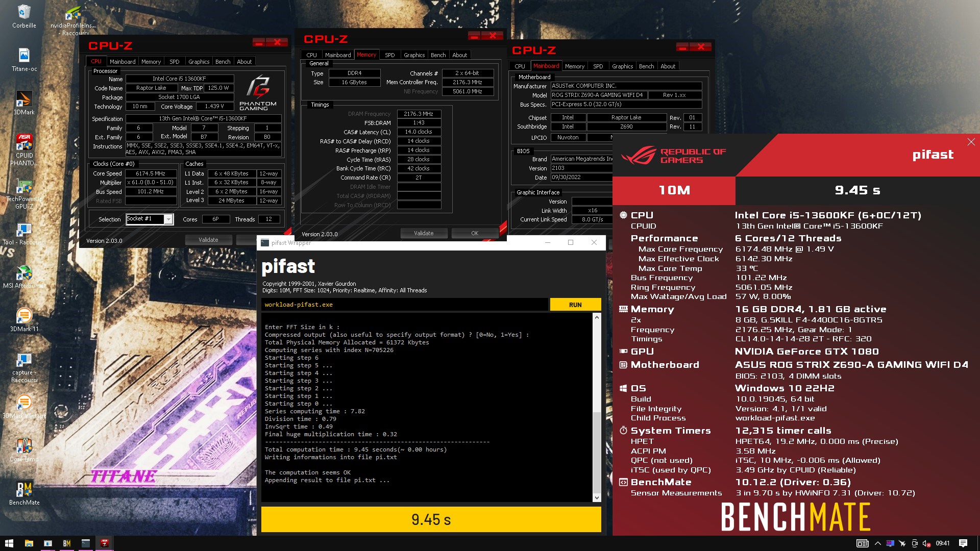Open File Explorer from taskbar
980x551 pixels.
pyautogui.click(x=29, y=543)
